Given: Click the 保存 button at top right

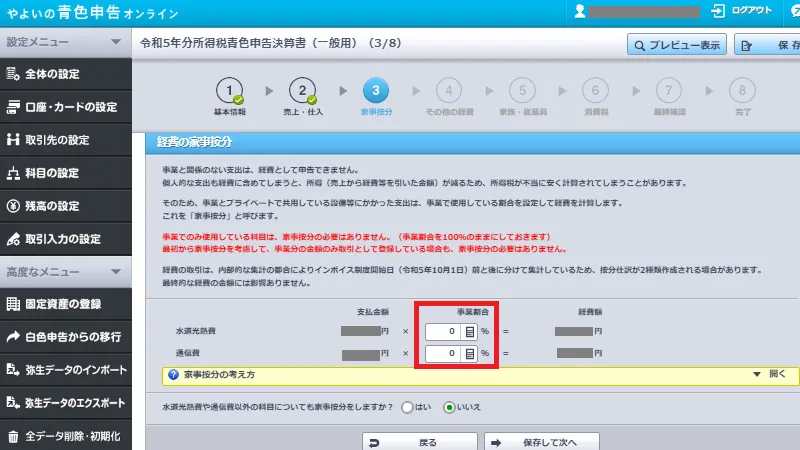Looking at the screenshot, I should (767, 45).
